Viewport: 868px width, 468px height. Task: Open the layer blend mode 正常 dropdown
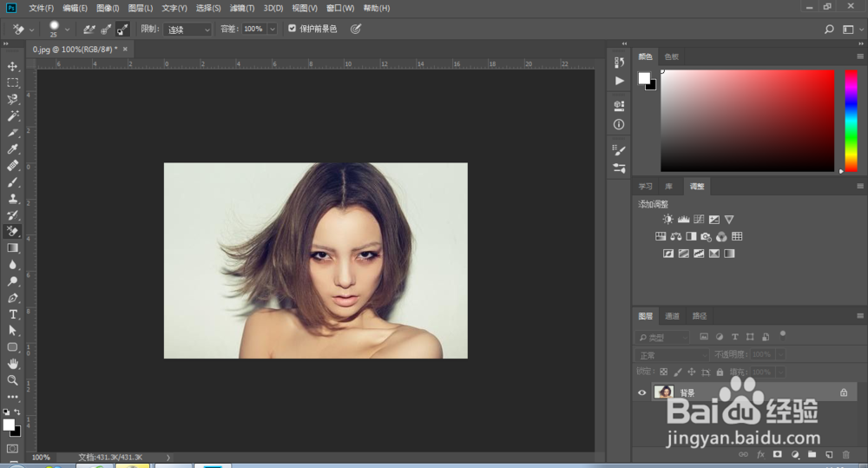pyautogui.click(x=672, y=354)
